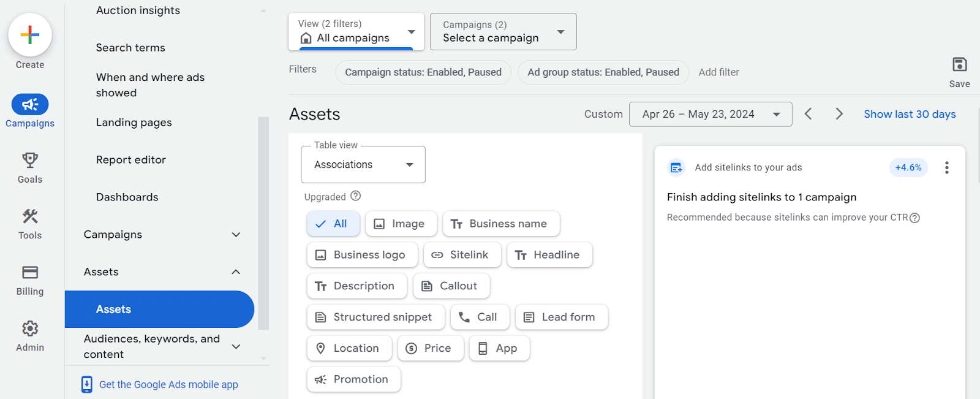Click the Save disk icon
This screenshot has height=399, width=980.
959,64
